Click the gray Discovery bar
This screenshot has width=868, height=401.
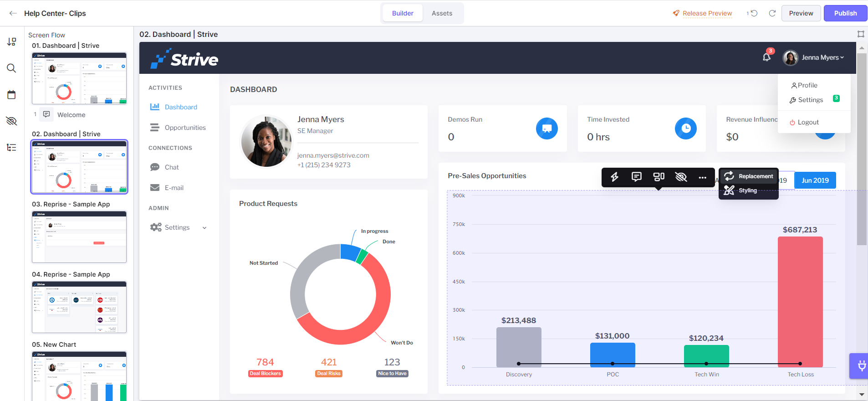(x=519, y=347)
